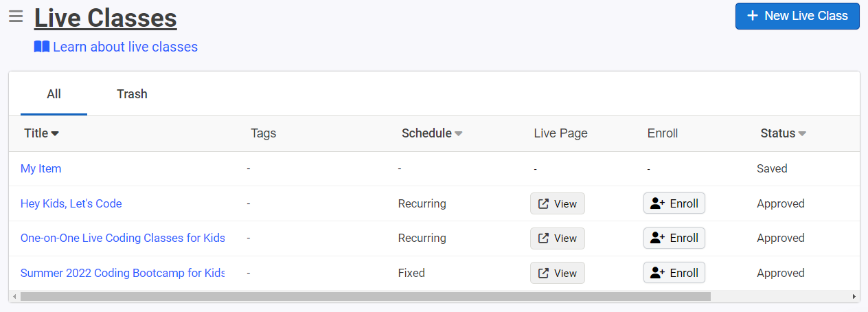The width and height of the screenshot is (868, 312).
Task: Sort table by Status column
Action: tap(783, 133)
